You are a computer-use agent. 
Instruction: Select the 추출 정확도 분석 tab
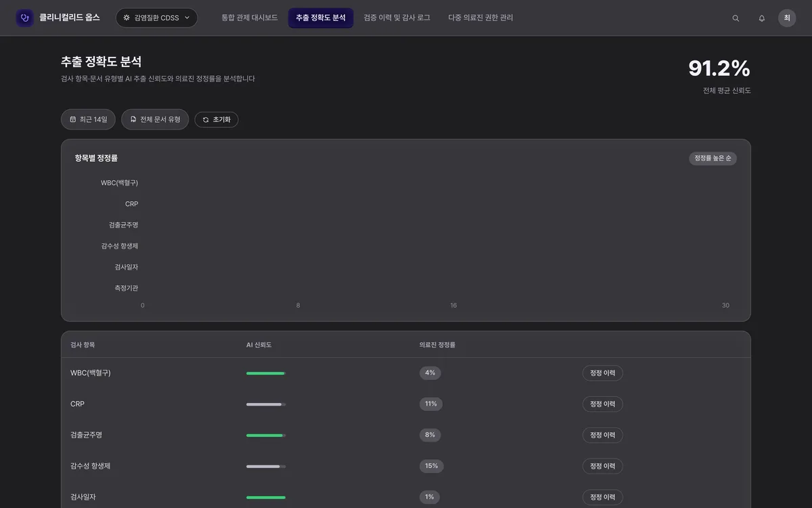coord(321,18)
